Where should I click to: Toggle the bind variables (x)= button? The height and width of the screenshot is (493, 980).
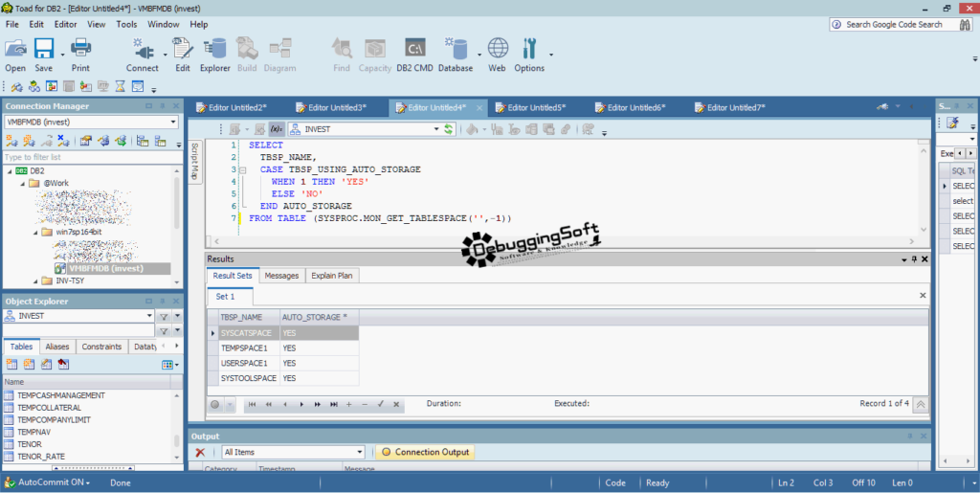click(277, 129)
